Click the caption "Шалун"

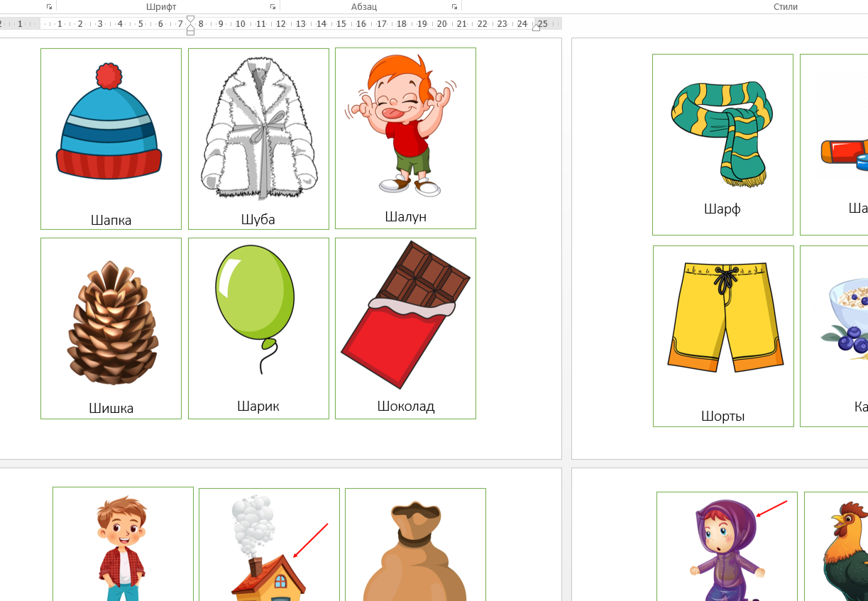405,216
